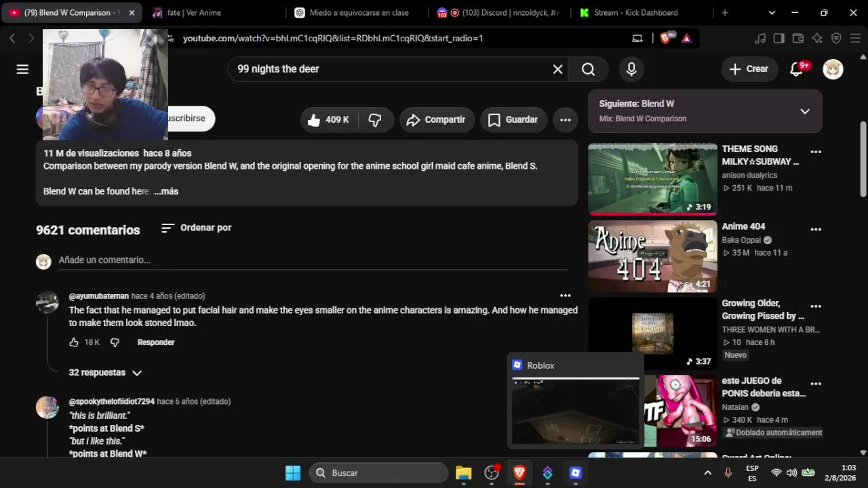Play the Anime 404 video thumbnail
Viewport: 868px width, 488px height.
tap(652, 256)
